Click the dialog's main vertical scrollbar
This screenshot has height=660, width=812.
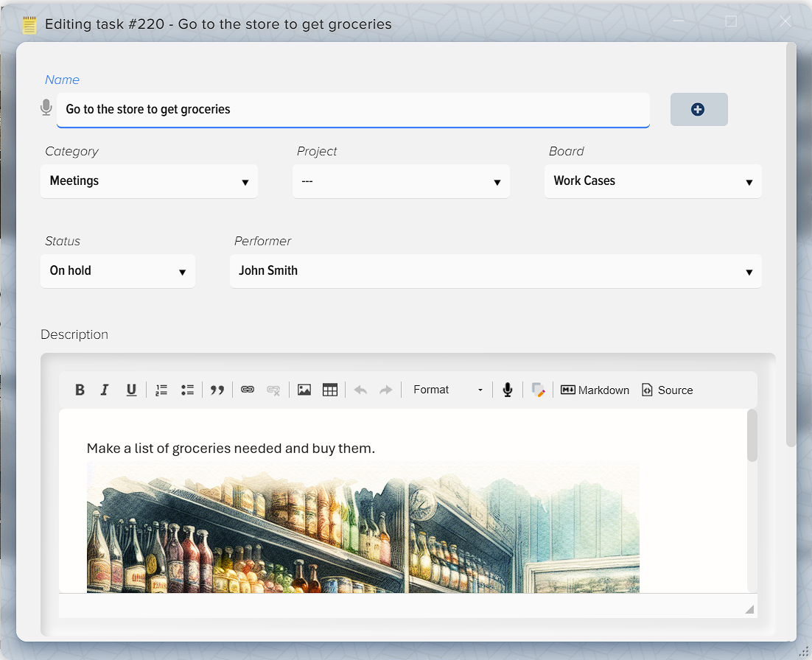point(791,245)
